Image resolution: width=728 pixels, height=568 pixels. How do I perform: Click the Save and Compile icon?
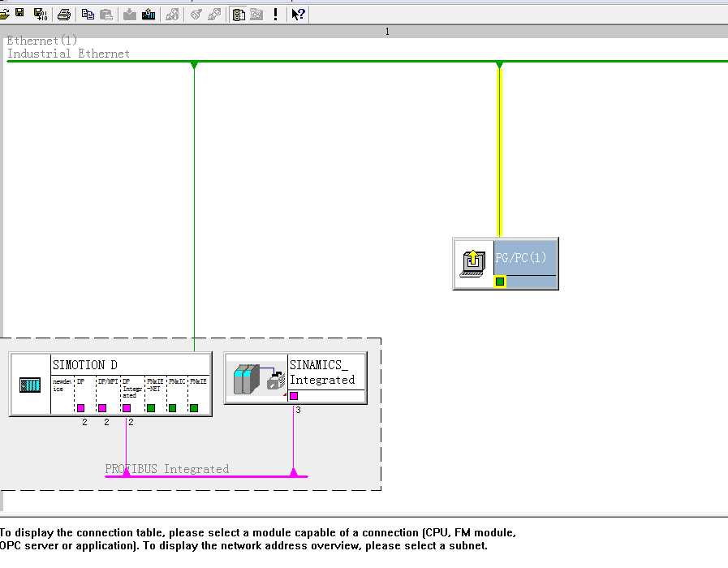[x=41, y=15]
